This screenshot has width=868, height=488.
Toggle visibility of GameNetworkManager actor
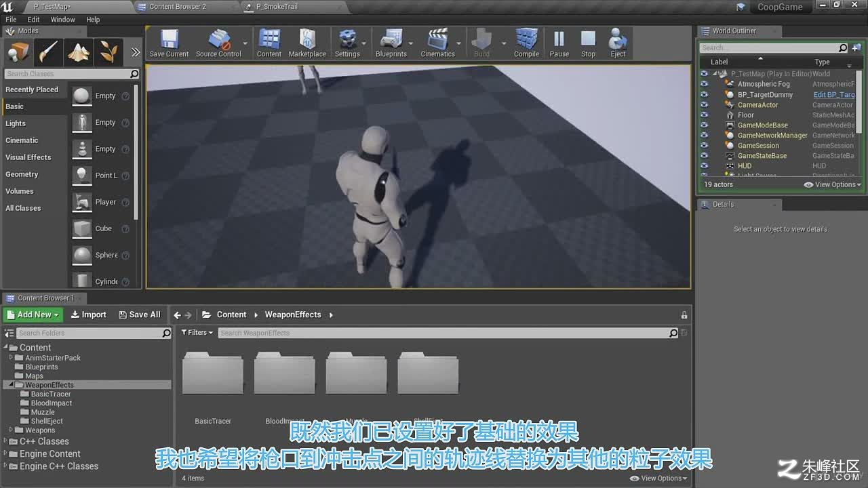pos(704,135)
